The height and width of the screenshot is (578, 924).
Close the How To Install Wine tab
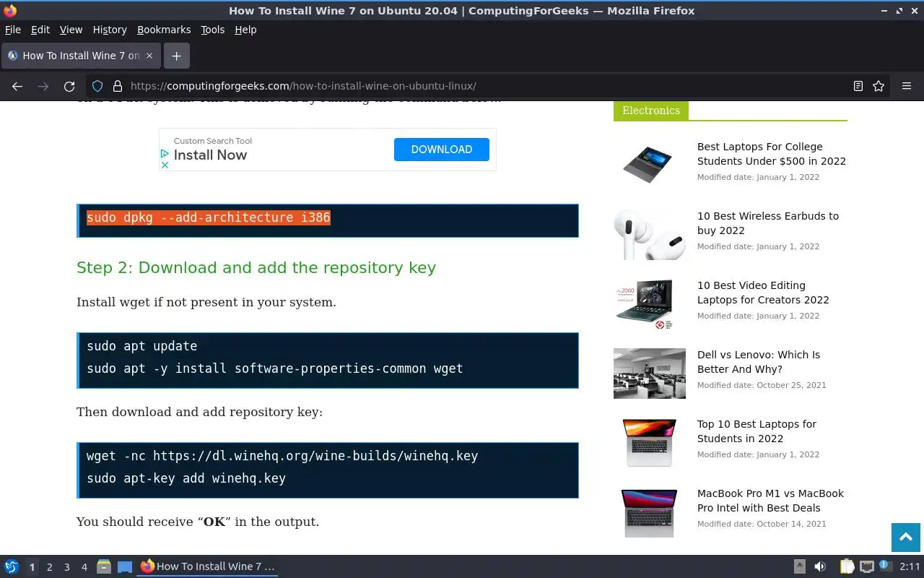[x=149, y=56]
